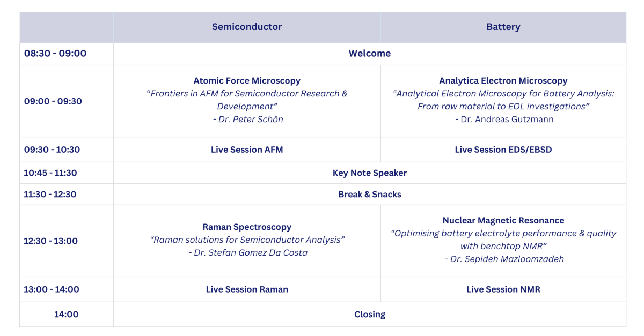Open the Live Session EDS/EBSD cell
The image size is (644, 336).
503,150
